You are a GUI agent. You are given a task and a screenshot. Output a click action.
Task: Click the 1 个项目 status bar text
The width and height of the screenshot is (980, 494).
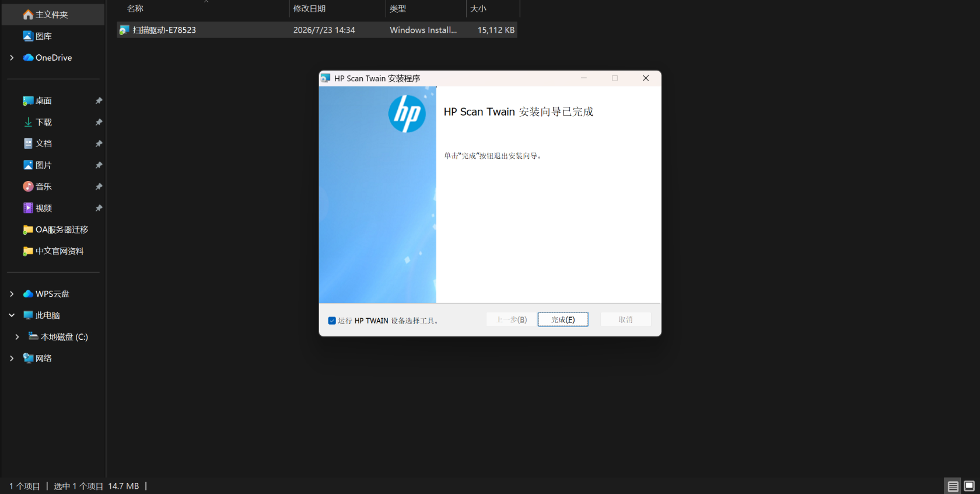(x=24, y=486)
